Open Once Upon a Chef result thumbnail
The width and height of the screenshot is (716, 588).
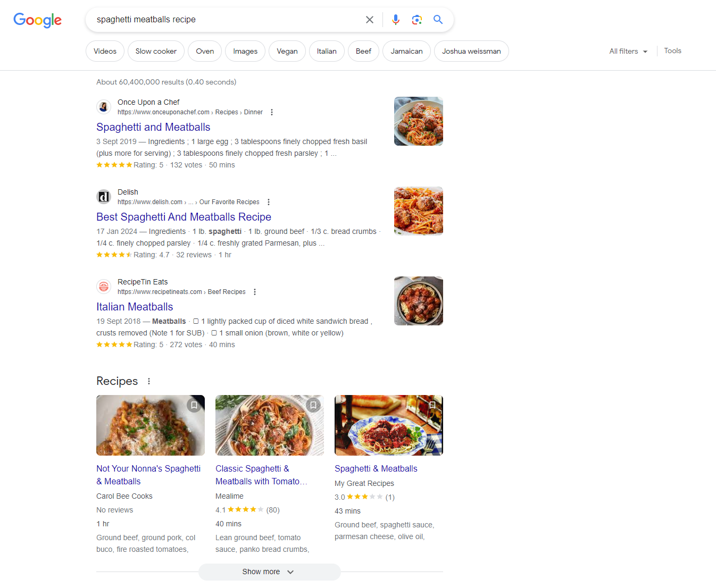[419, 121]
